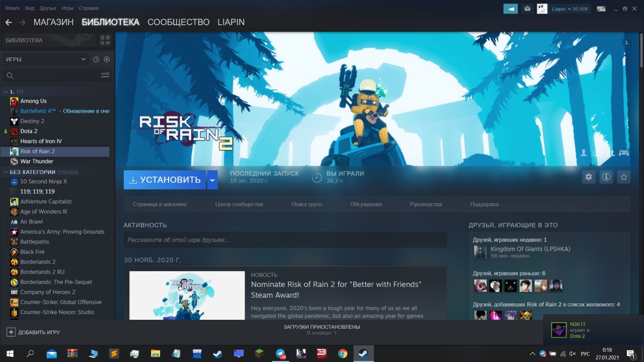This screenshot has width=644, height=362.
Task: Open the LIAPIN profile tab
Action: click(231, 22)
